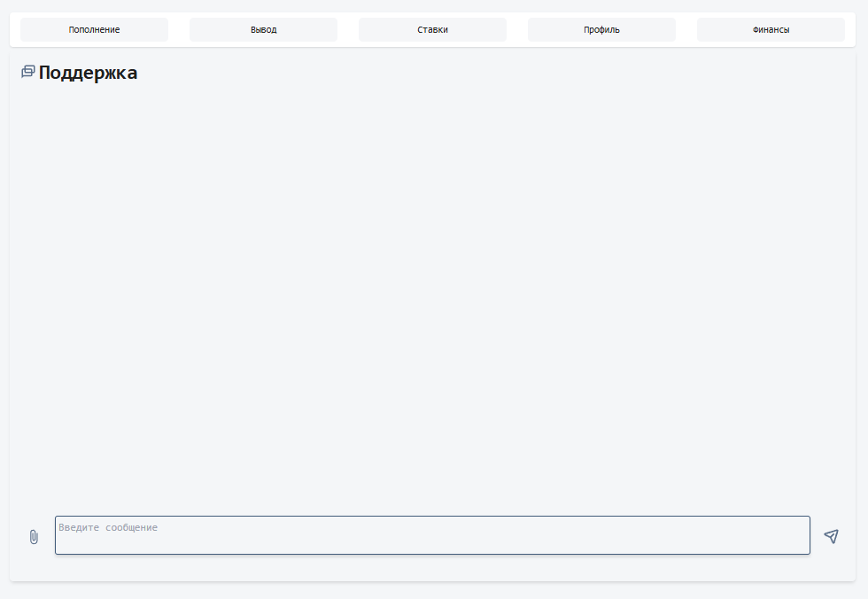Click the Поддержка heading
The height and width of the screenshot is (599, 868).
point(87,73)
